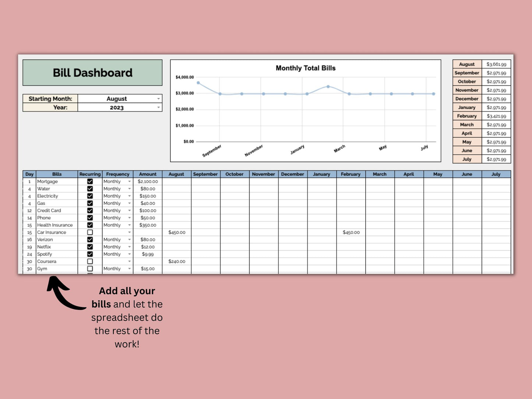
Task: Click the Monthly Total Bills chart title
Action: [x=306, y=68]
